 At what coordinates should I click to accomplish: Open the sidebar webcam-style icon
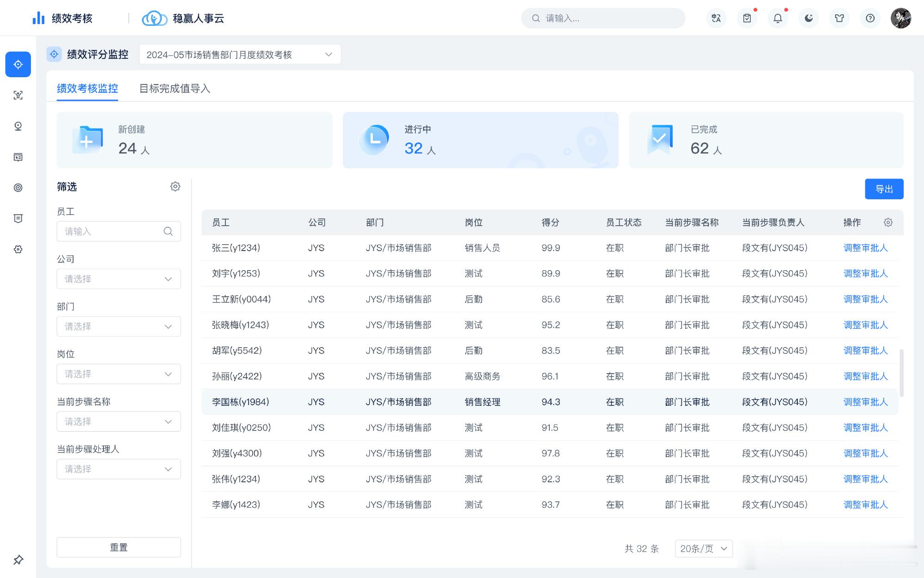tap(18, 126)
